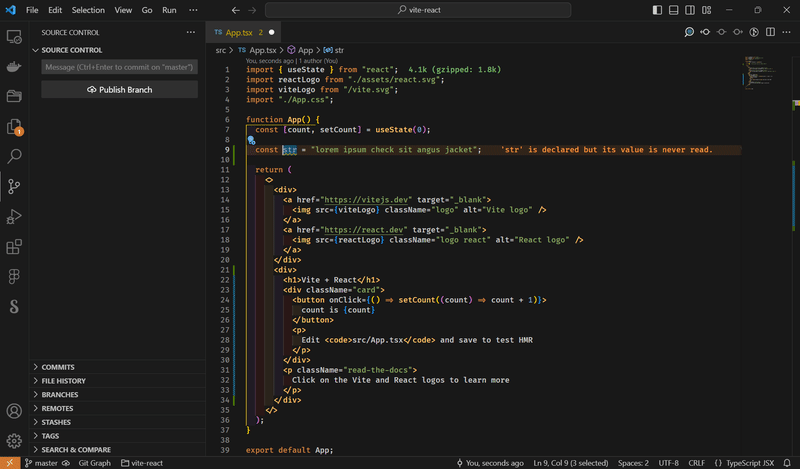Click the lightbulb code action icon

pyautogui.click(x=251, y=140)
